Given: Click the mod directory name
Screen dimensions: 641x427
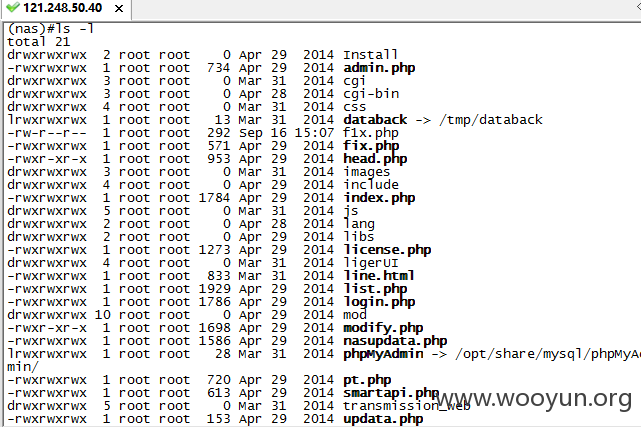Looking at the screenshot, I should tap(355, 315).
